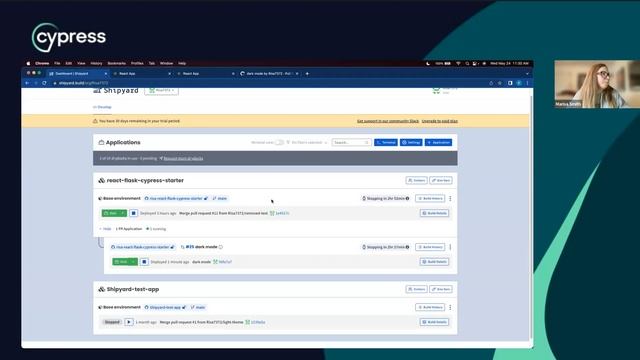Expand green Visit dropdown arrow in dark mode row
Viewport: 640px width, 360px height.
pyautogui.click(x=133, y=262)
